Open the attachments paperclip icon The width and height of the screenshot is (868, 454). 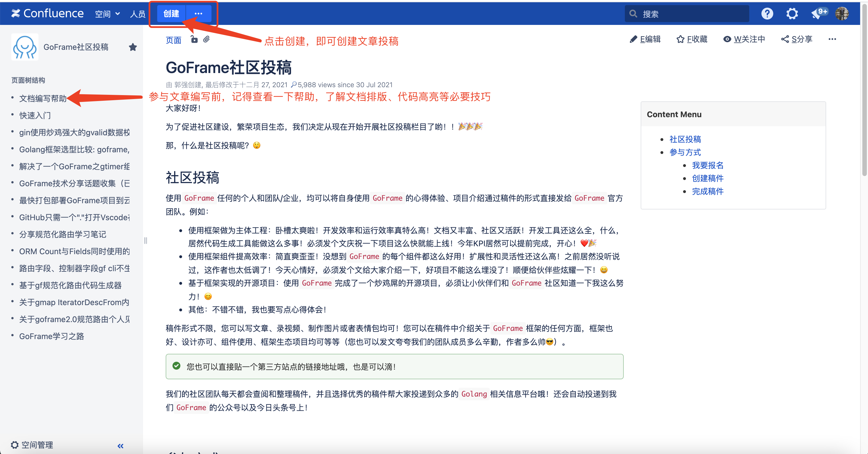[207, 39]
